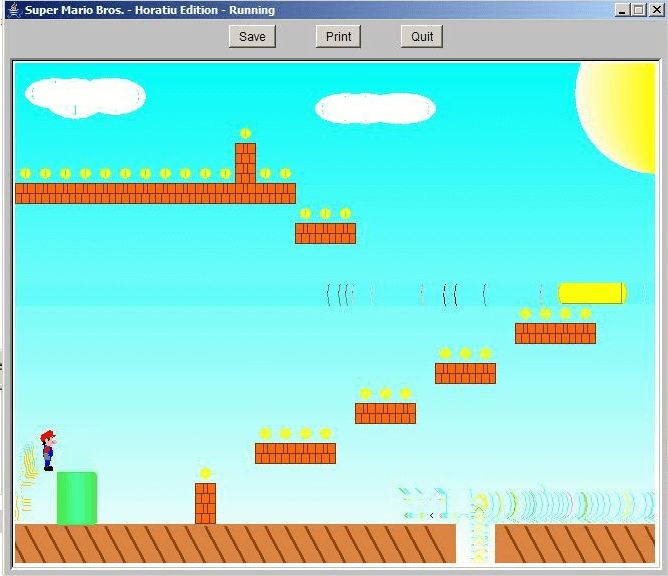
Task: Click the gap in the ground floor
Action: 475,544
